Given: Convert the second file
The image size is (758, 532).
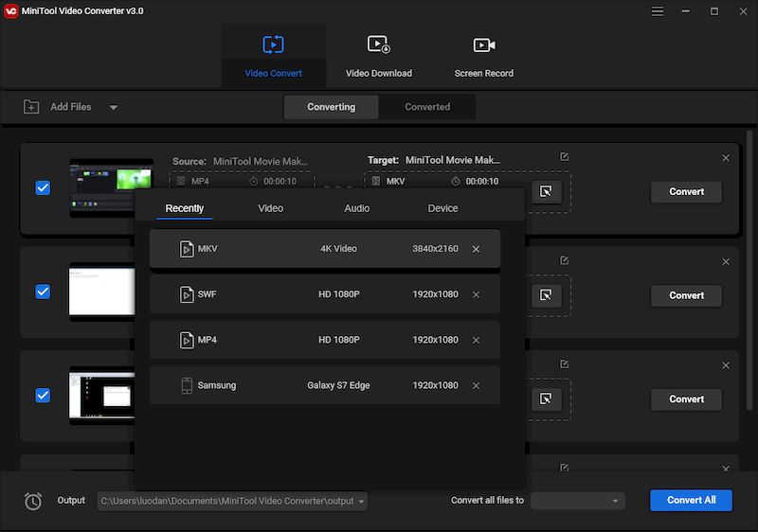Looking at the screenshot, I should tap(686, 295).
